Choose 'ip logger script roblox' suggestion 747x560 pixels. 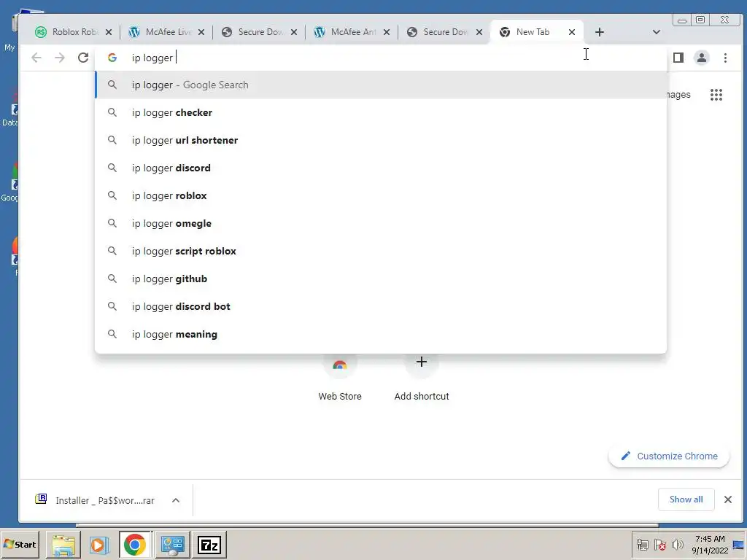381,251
